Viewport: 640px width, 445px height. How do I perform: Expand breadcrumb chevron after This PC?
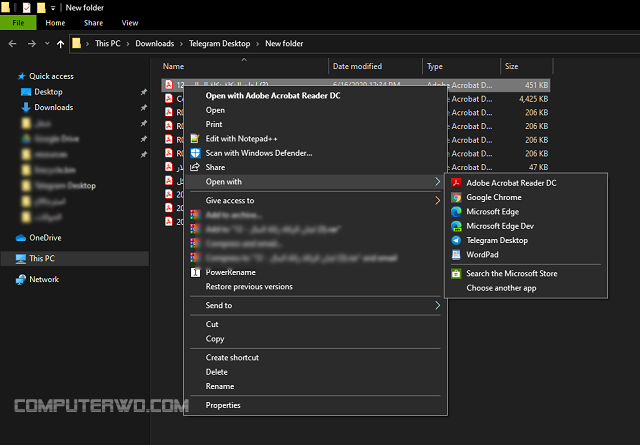tap(128, 44)
